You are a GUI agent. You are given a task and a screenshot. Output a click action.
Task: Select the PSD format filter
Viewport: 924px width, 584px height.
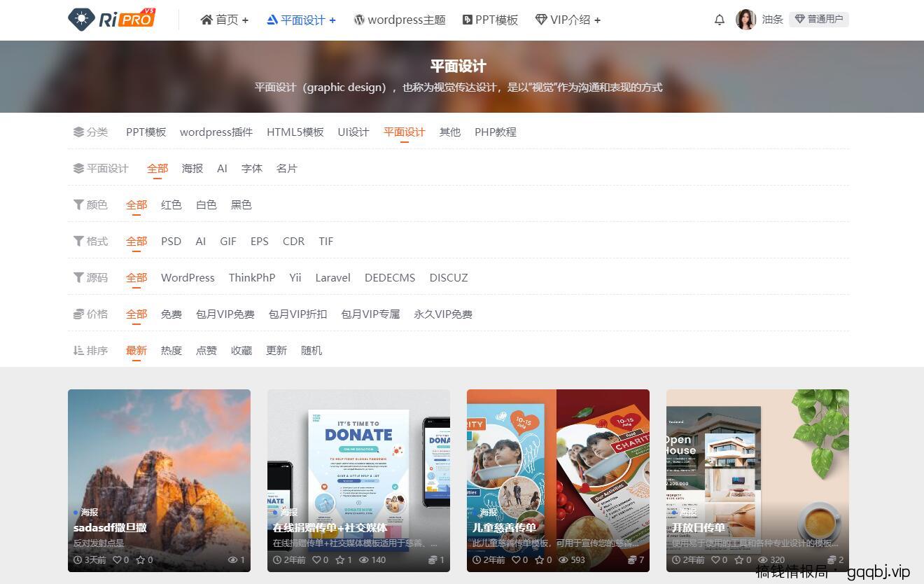point(171,241)
